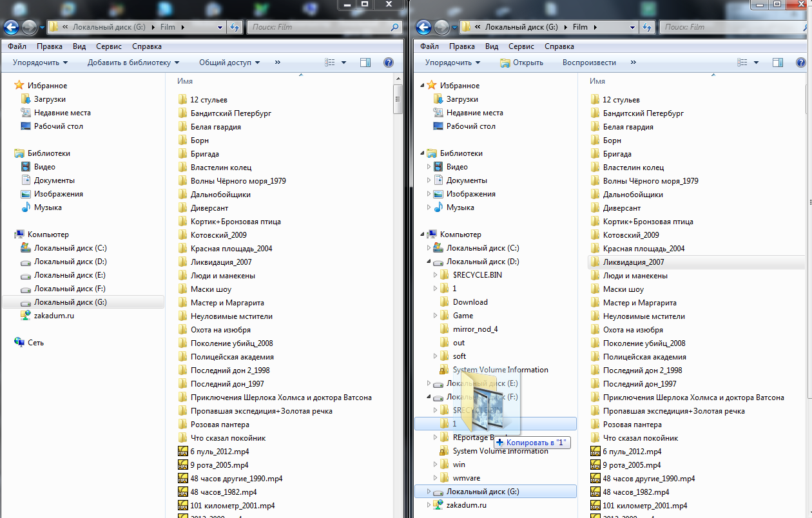This screenshot has height=518, width=812.
Task: Open help icon in left window toolbar
Action: [388, 62]
